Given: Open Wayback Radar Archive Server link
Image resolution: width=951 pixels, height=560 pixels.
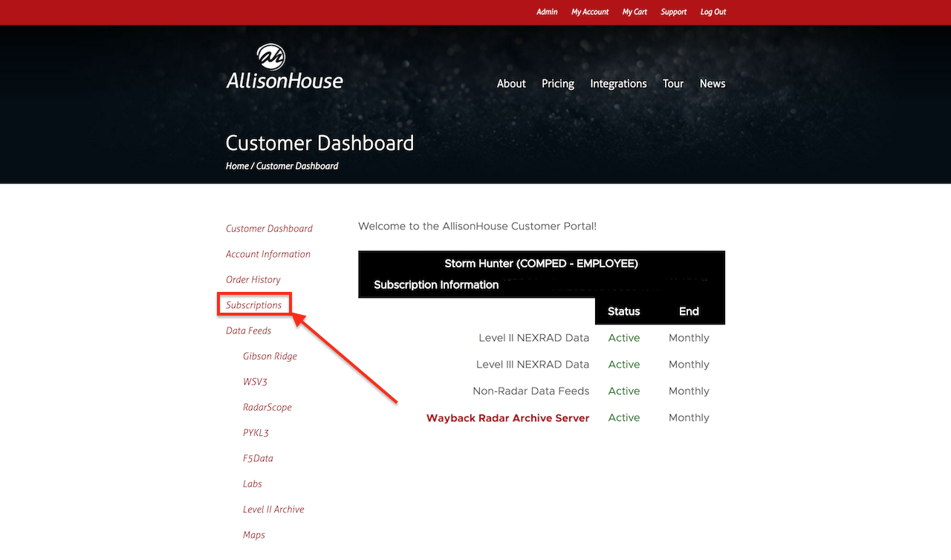Looking at the screenshot, I should click(x=508, y=418).
